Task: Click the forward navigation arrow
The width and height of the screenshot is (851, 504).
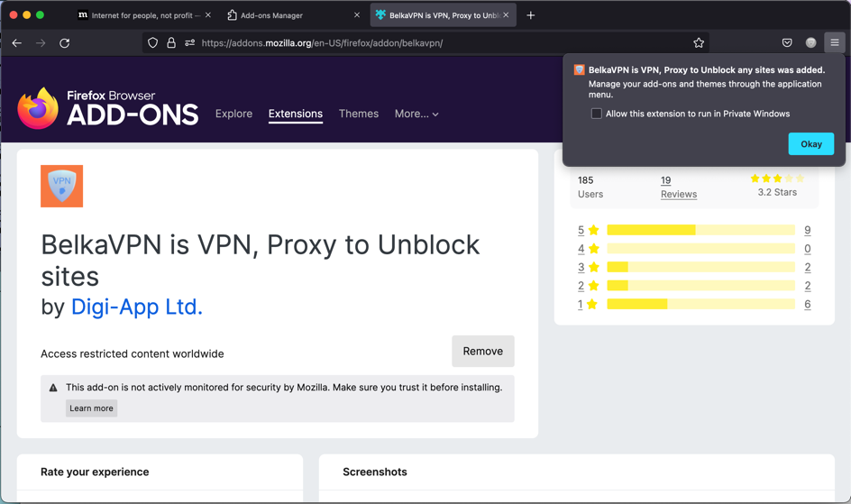Action: tap(41, 43)
